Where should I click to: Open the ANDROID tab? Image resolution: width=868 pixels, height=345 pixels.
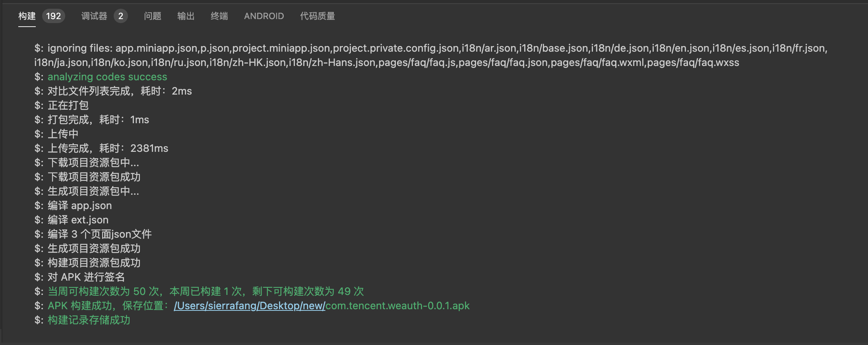pyautogui.click(x=264, y=16)
